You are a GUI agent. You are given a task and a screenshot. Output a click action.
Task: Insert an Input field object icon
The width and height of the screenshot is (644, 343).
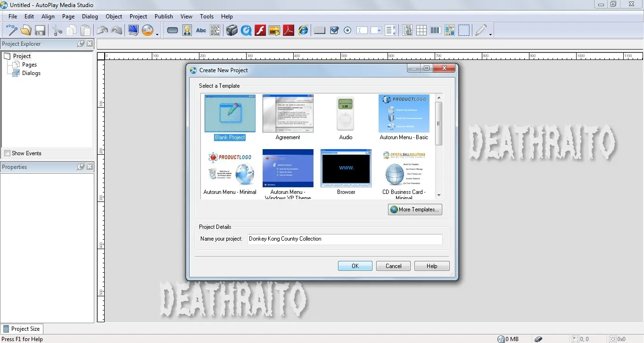(x=362, y=31)
